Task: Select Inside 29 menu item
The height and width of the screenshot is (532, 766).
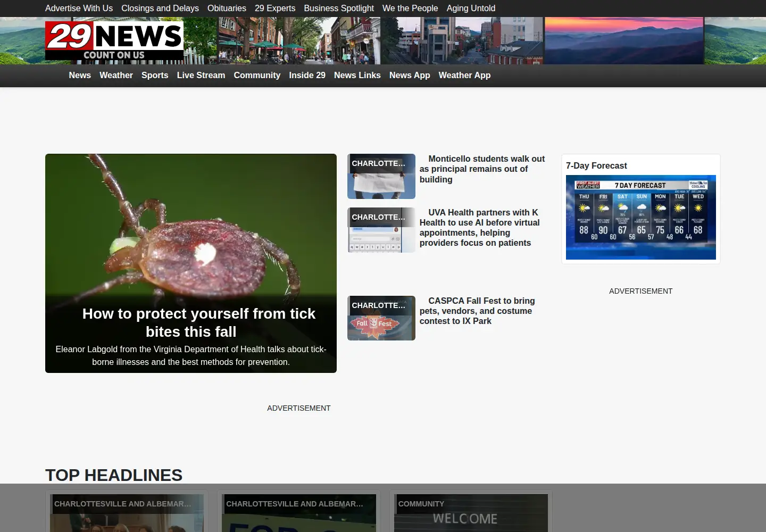Action: [x=307, y=76]
